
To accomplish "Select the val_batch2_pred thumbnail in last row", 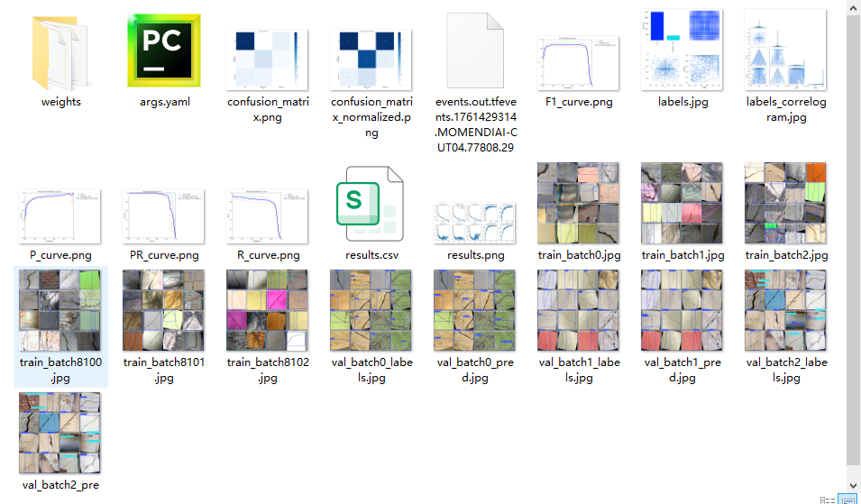I will click(60, 433).
